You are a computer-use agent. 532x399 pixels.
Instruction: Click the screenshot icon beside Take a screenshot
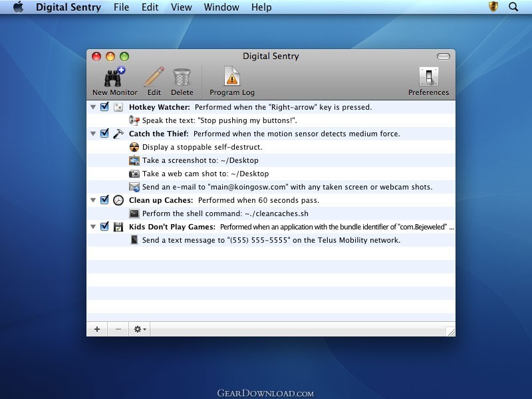(x=134, y=160)
